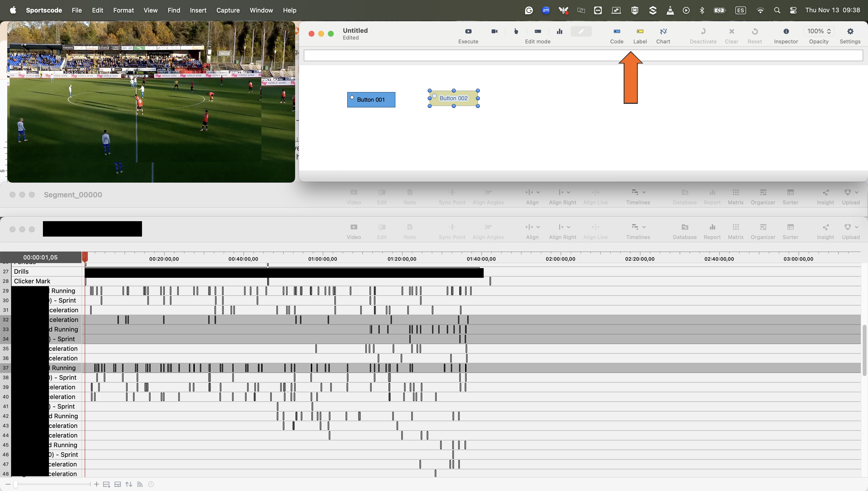Click Insight in the lower timeline window

826,227
